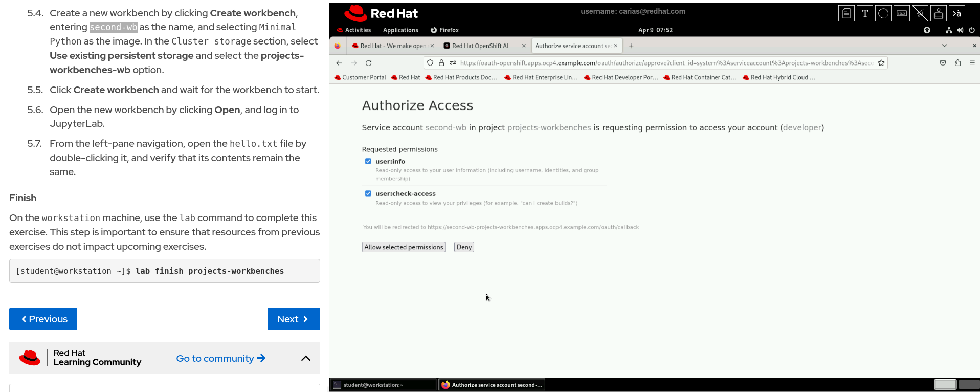980x392 pixels.
Task: Reload the page with the Firefox refresh icon
Action: tap(368, 63)
